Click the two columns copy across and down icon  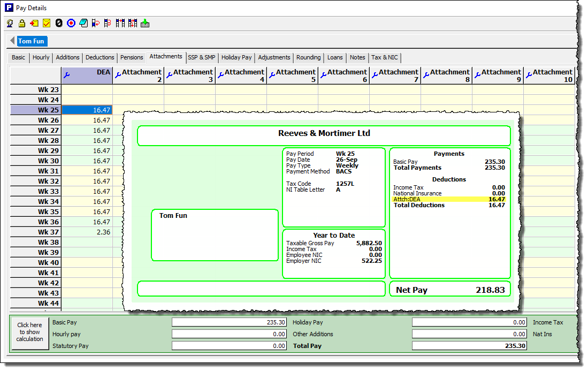[x=133, y=23]
